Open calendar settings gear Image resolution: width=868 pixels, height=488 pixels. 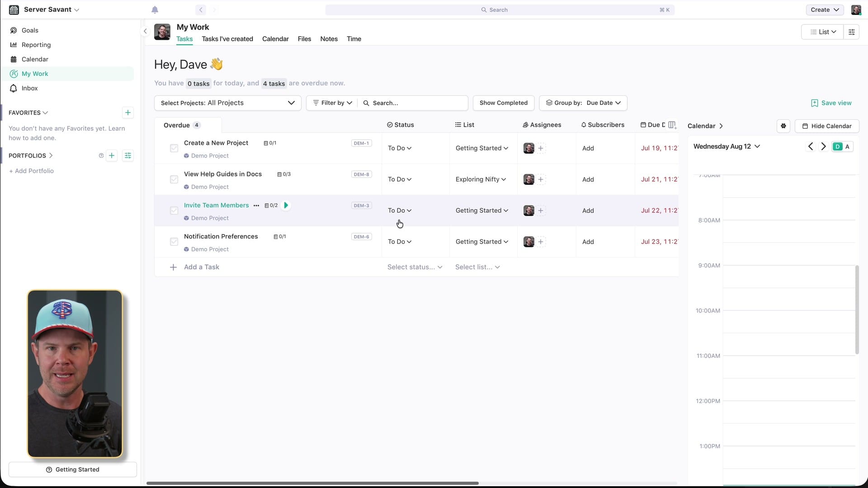[x=783, y=126]
